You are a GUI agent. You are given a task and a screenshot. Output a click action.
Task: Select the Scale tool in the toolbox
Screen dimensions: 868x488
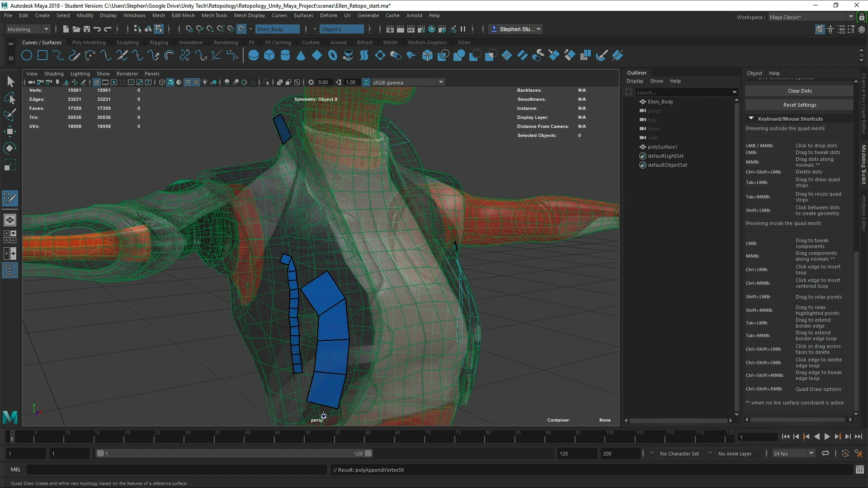(x=10, y=165)
